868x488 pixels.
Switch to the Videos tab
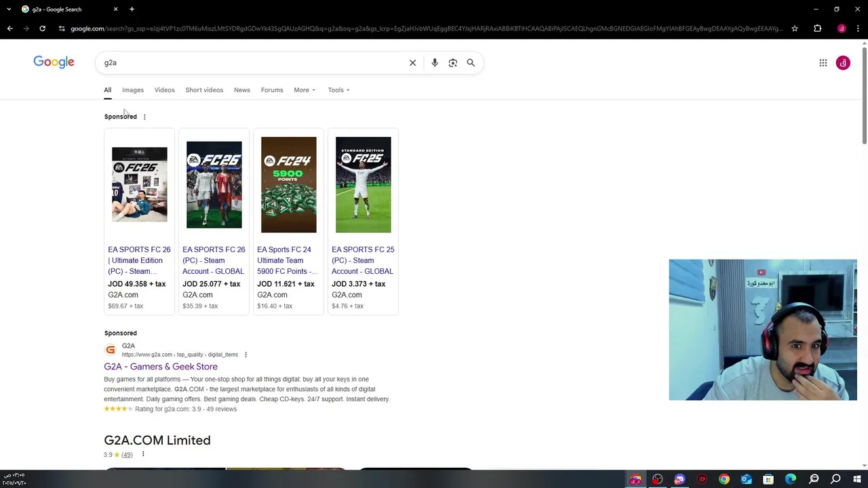(x=164, y=90)
